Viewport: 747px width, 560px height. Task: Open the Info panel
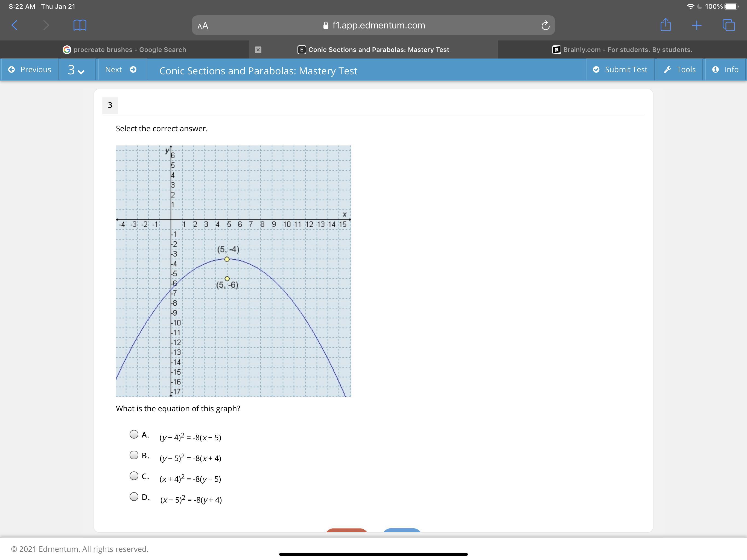point(725,69)
